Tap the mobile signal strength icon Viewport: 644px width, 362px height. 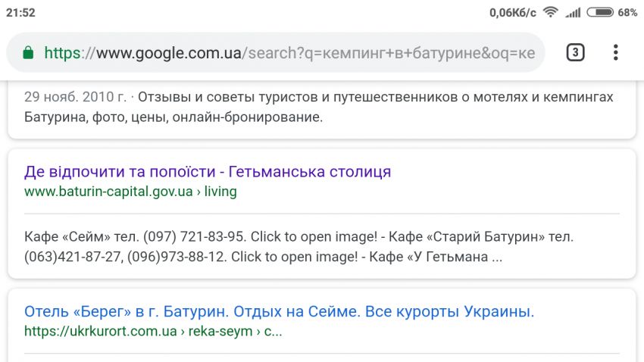(x=573, y=12)
